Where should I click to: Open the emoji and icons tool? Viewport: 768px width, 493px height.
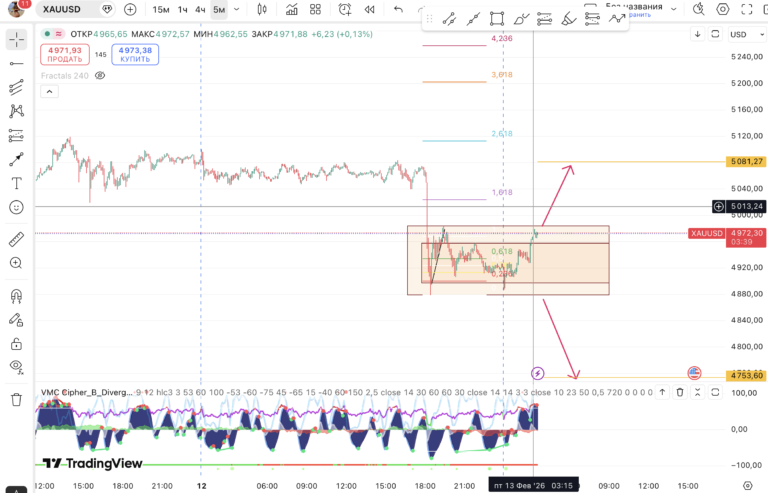(16, 207)
